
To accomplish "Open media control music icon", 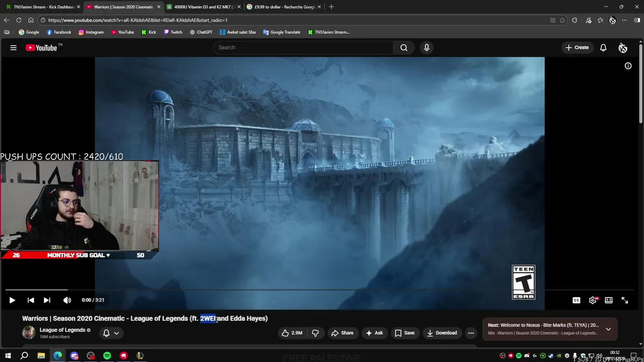I will pos(589,20).
